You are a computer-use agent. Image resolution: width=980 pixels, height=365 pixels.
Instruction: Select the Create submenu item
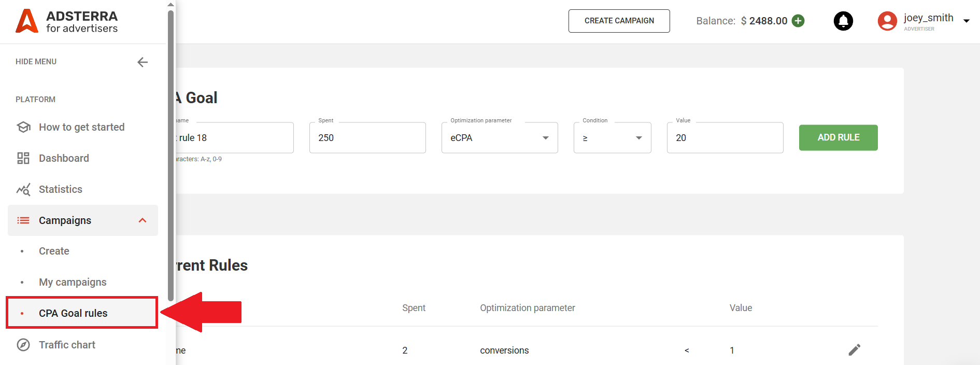pos(54,251)
